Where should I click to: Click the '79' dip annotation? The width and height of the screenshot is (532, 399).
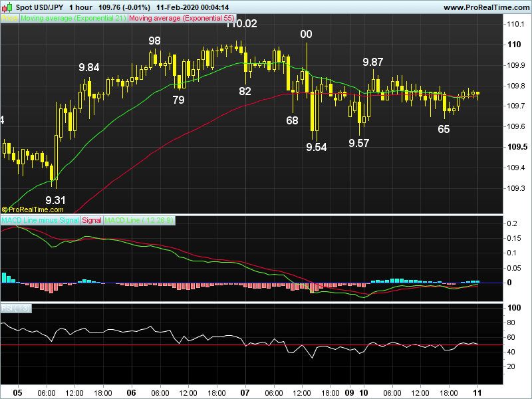click(x=178, y=100)
